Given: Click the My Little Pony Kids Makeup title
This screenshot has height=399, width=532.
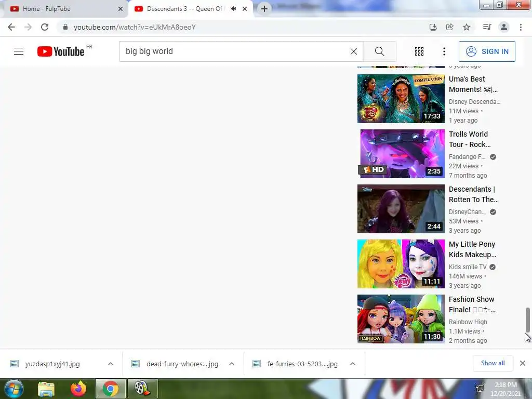Looking at the screenshot, I should tap(472, 249).
